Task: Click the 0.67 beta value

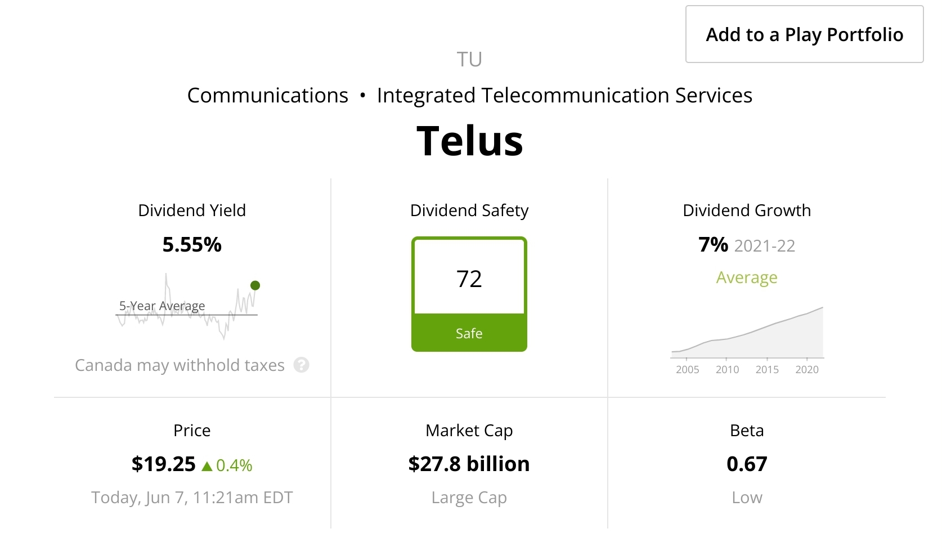Action: coord(747,464)
